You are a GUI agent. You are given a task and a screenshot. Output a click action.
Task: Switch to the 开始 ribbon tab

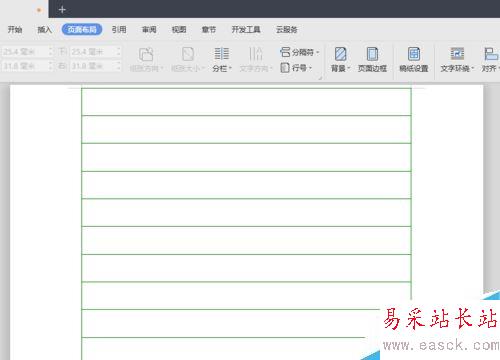pyautogui.click(x=15, y=30)
